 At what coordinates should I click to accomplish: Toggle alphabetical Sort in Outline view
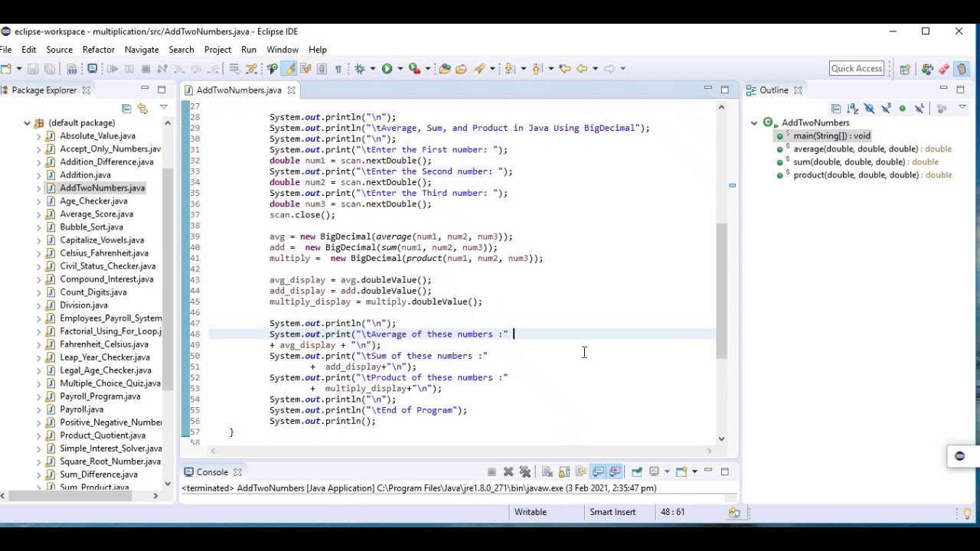[x=852, y=109]
